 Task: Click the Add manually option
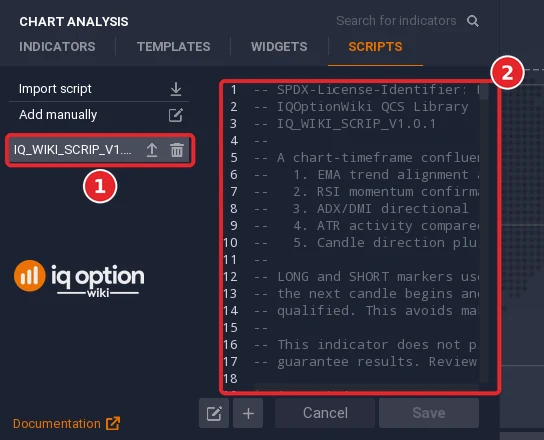coord(99,115)
